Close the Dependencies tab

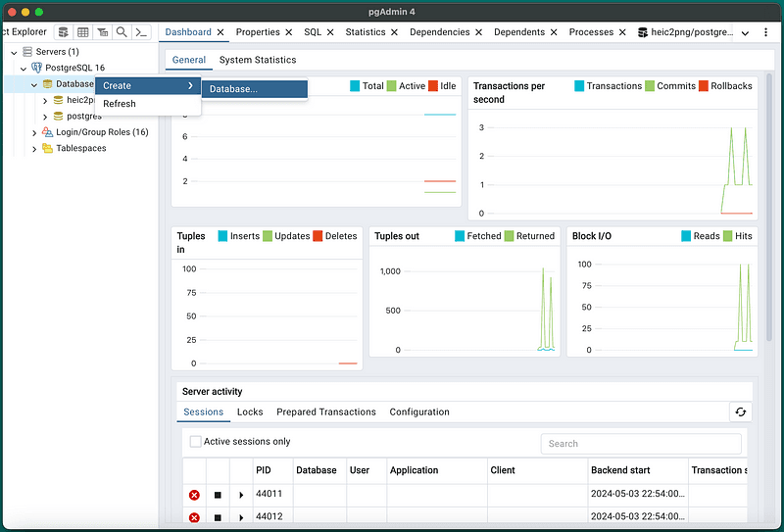[x=478, y=32]
